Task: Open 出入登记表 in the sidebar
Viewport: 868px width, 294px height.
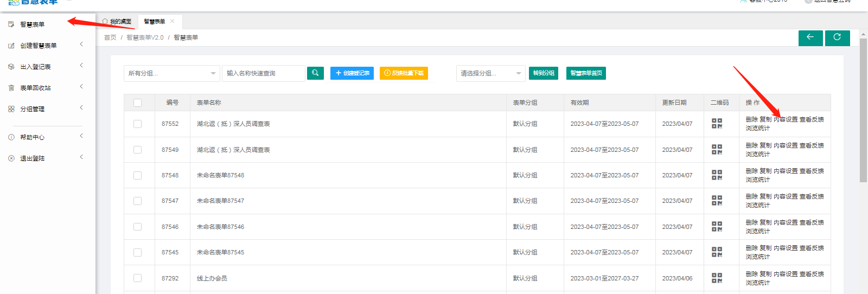Action: [x=35, y=67]
